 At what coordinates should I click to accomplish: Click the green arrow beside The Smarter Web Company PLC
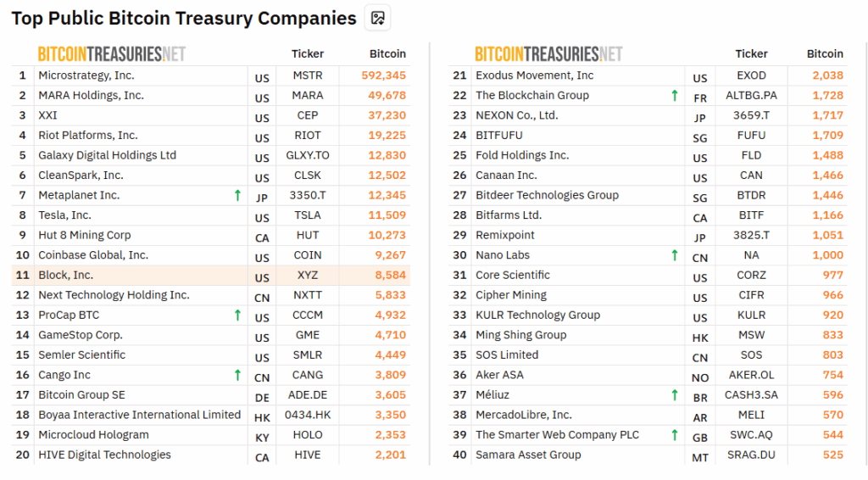[x=675, y=435]
